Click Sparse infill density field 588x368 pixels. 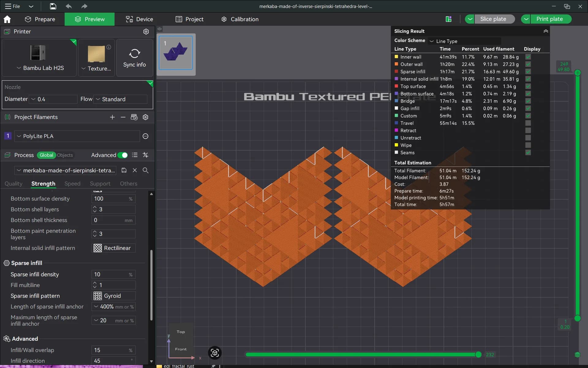114,274
